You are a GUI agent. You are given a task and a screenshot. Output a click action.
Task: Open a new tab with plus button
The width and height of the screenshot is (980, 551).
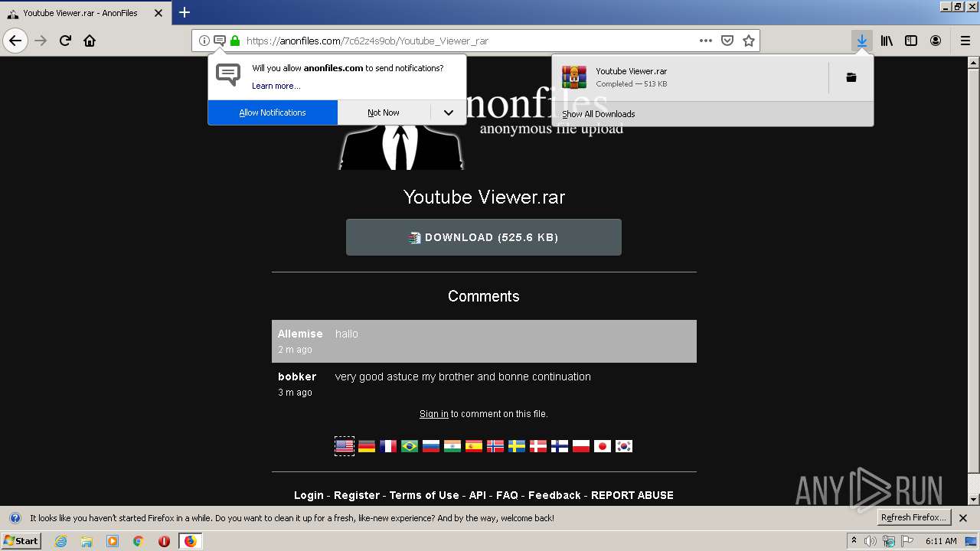click(x=185, y=12)
